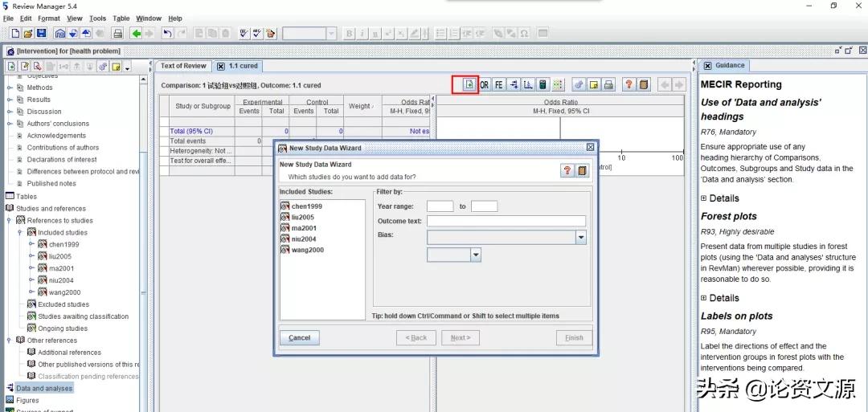This screenshot has width=868, height=412.
Task: Expand the first Details section in Guidance
Action: (x=703, y=198)
